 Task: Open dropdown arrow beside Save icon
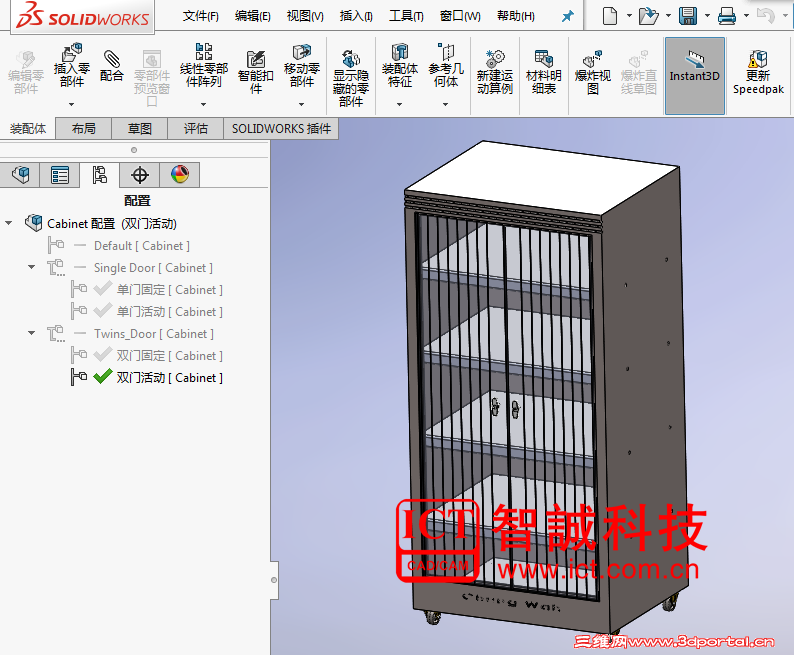pyautogui.click(x=707, y=16)
